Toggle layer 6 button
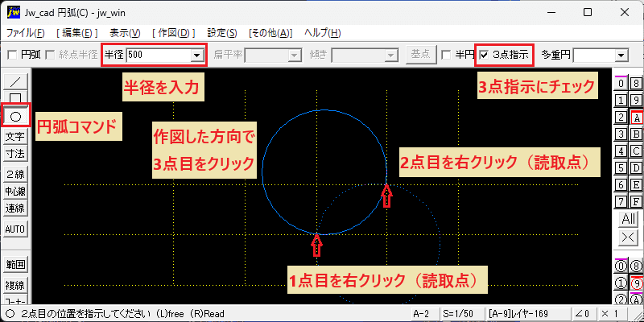The height and width of the screenshot is (322, 644). 621,185
